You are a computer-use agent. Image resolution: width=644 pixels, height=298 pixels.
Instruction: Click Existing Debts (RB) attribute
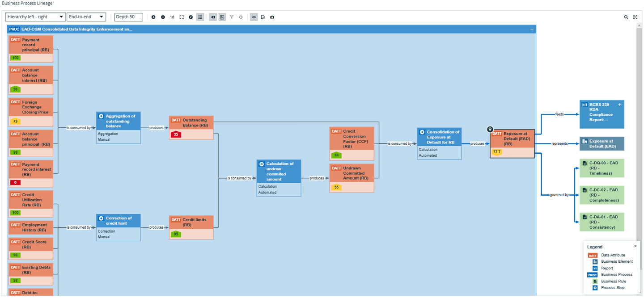pos(31,274)
